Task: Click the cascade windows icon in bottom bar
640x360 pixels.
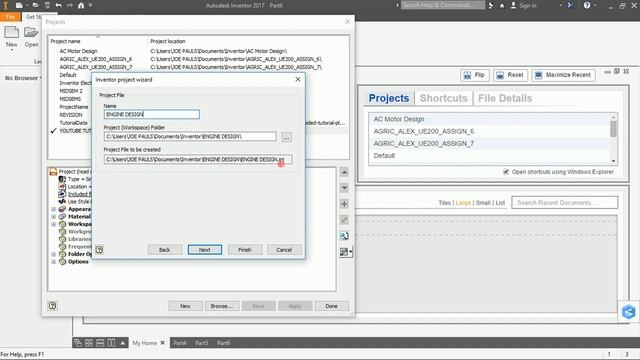Action: 78,343
